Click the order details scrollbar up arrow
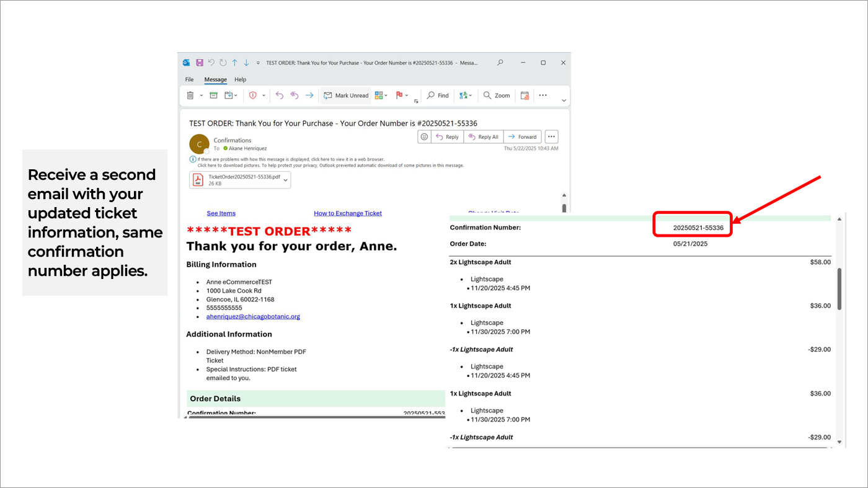The width and height of the screenshot is (868, 488). tap(839, 219)
